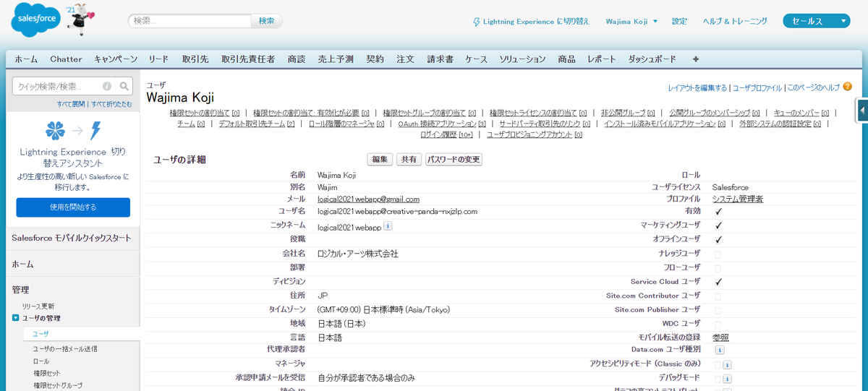Image resolution: width=868 pixels, height=391 pixels.
Task: Open Salesforce モバイルクイックスタート sidebar item
Action: [x=72, y=238]
